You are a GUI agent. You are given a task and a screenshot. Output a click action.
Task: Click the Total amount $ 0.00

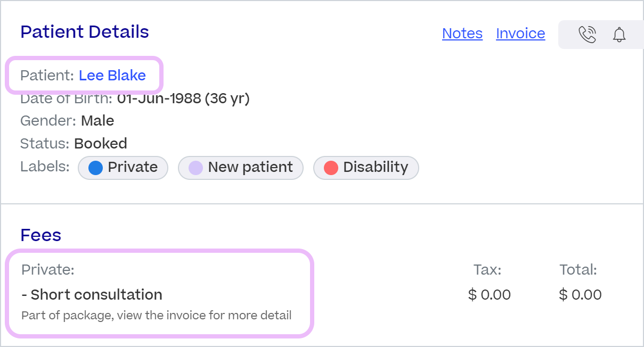581,294
